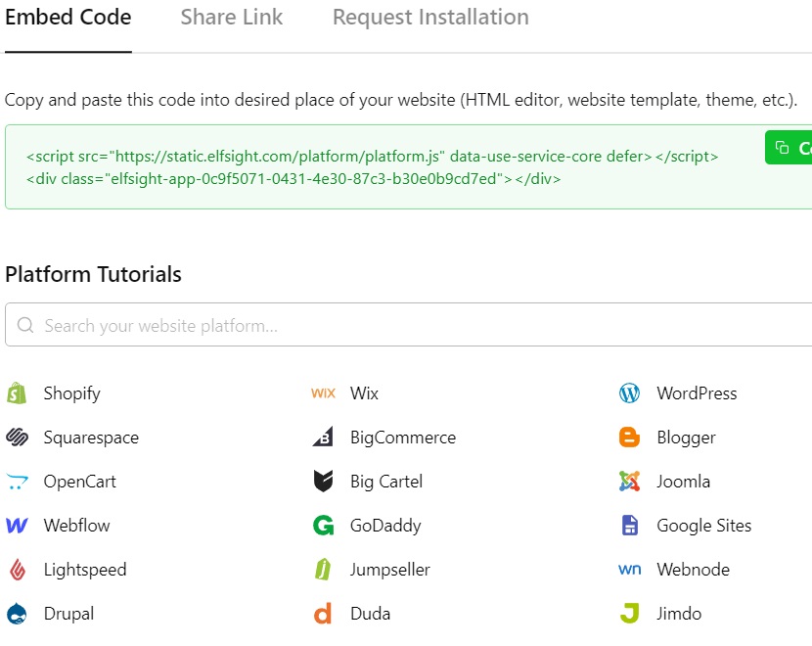Open the GoDaddy platform icon
This screenshot has width=812, height=646.
click(323, 525)
